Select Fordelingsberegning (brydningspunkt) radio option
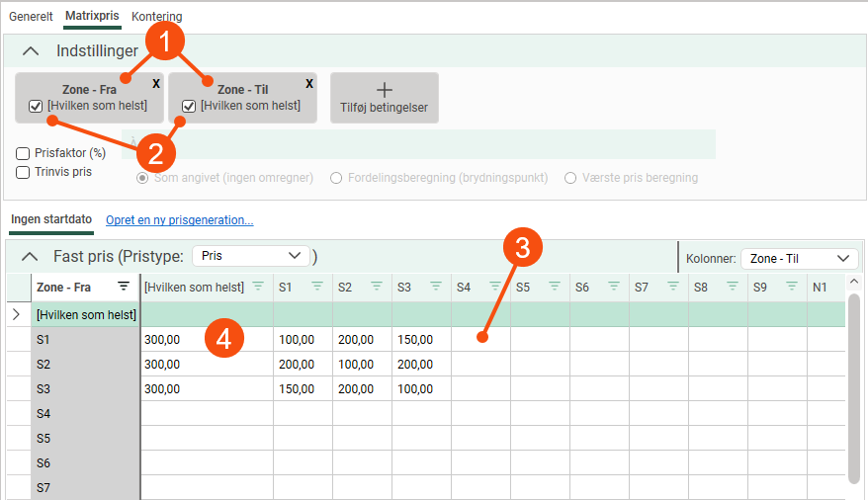This screenshot has width=868, height=500. coord(337,178)
